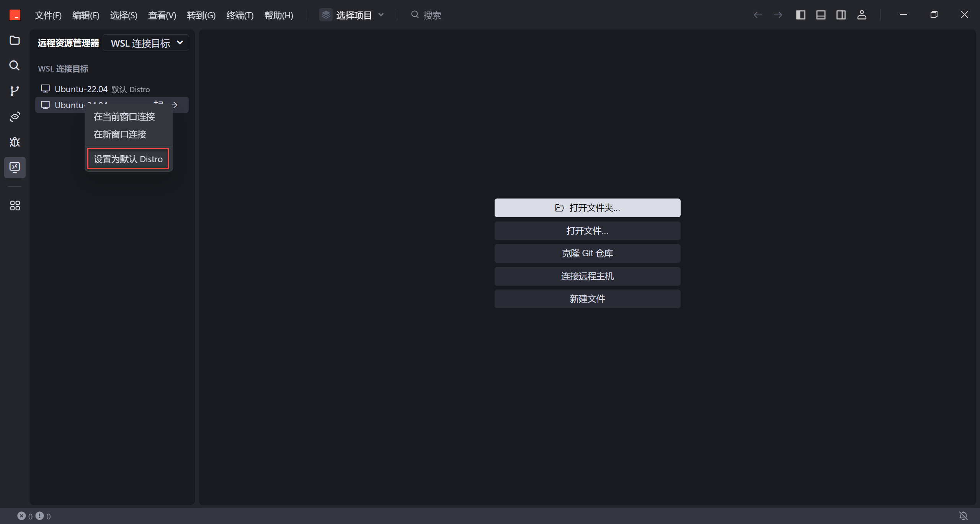Open the WSL 连接目标 dropdown
This screenshot has width=980, height=524.
point(146,43)
